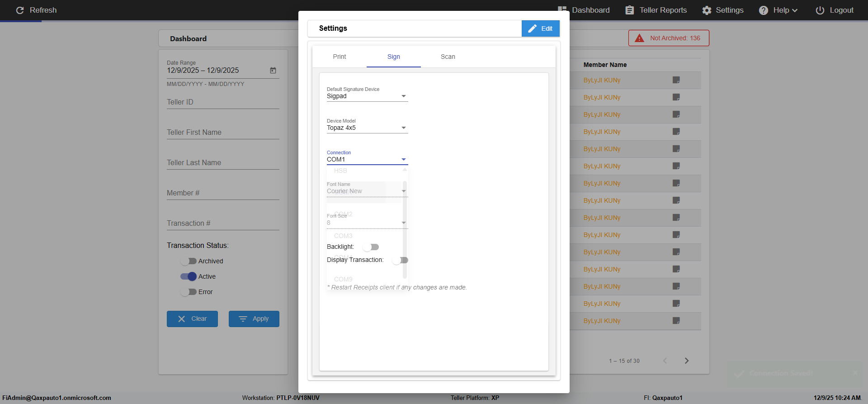The height and width of the screenshot is (404, 868).
Task: Click the FiAdmin@Qaxpauto1.onmicrosoft.com status text
Action: [57, 398]
